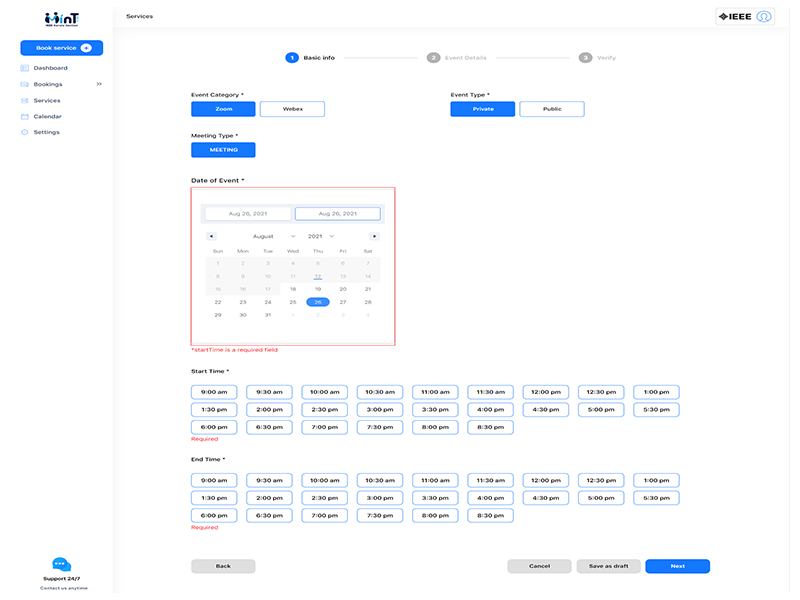Click the user profile avatar icon
800x600 pixels.
click(x=764, y=16)
